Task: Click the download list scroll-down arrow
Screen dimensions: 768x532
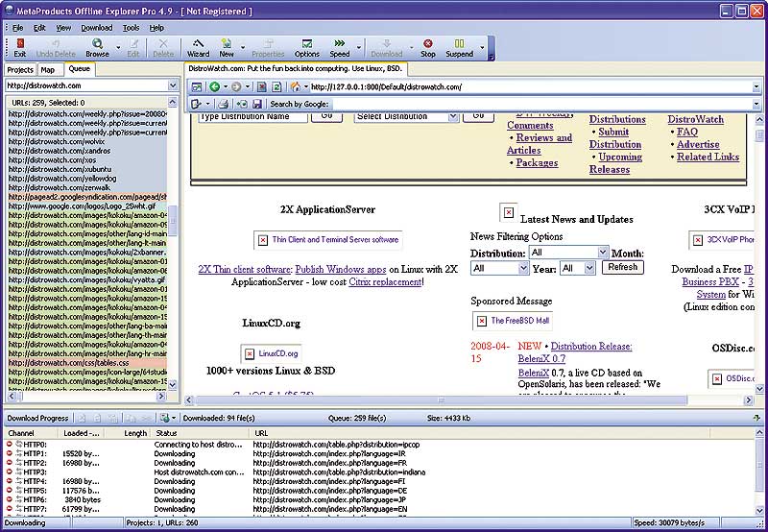Action: coord(759,512)
